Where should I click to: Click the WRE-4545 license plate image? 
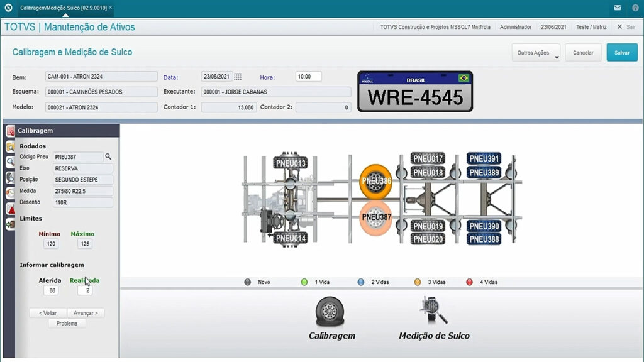pos(415,92)
